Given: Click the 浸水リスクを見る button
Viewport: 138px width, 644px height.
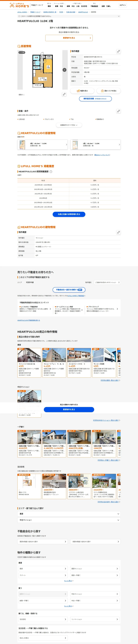Looking at the screenshot, I should (x=108, y=91).
